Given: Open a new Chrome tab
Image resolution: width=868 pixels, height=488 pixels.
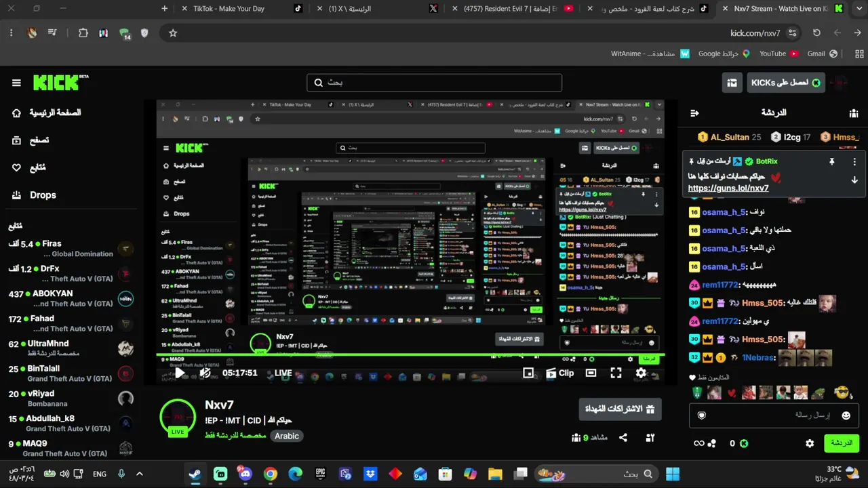Looking at the screenshot, I should pos(164,9).
